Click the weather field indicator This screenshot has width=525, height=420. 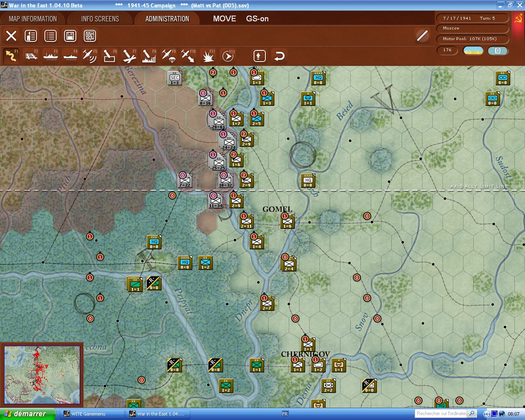coord(473,50)
